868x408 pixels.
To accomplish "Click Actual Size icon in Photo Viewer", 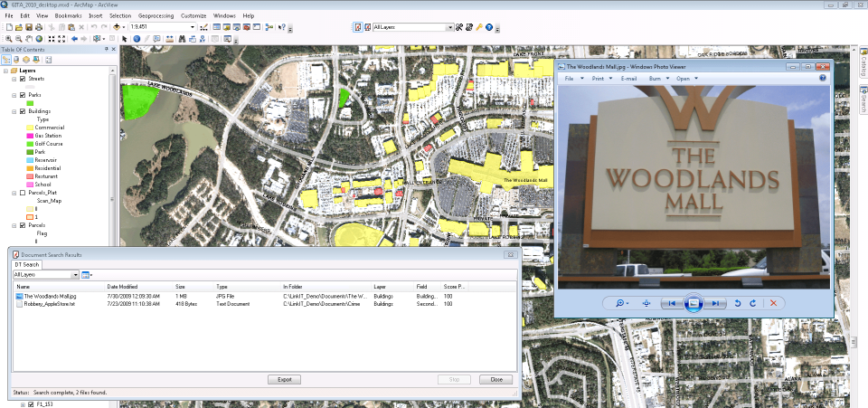I will [646, 303].
